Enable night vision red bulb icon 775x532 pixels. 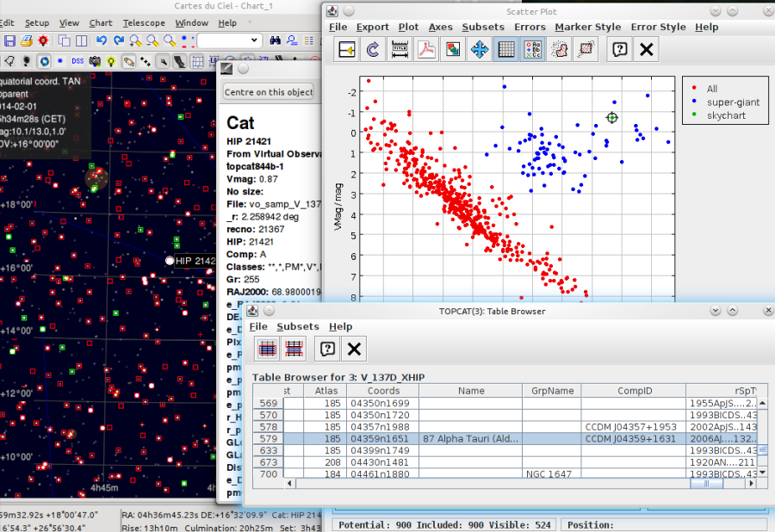(x=43, y=40)
